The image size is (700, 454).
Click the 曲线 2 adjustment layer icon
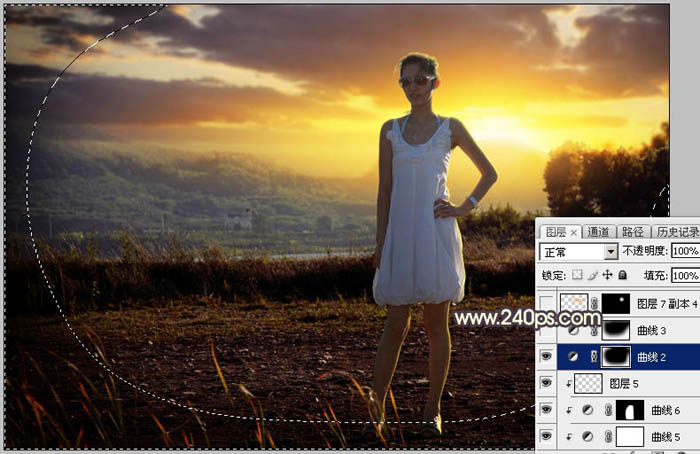pos(573,356)
